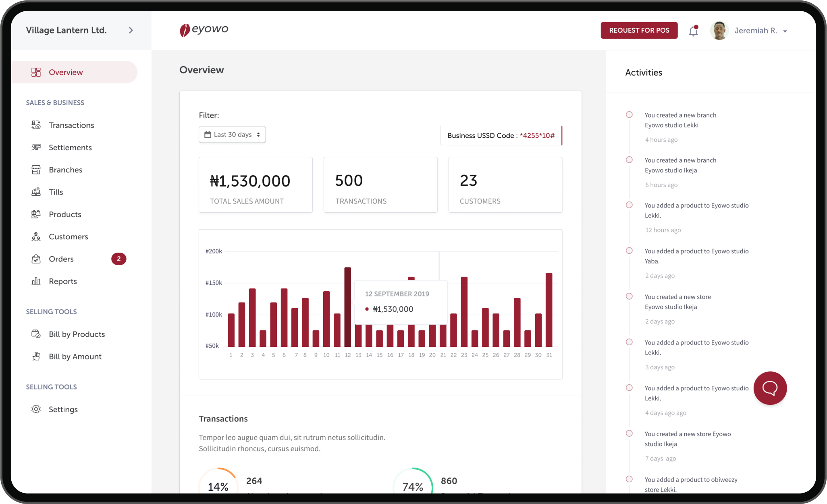
Task: Click the day 31 bar in chart
Action: point(549,309)
